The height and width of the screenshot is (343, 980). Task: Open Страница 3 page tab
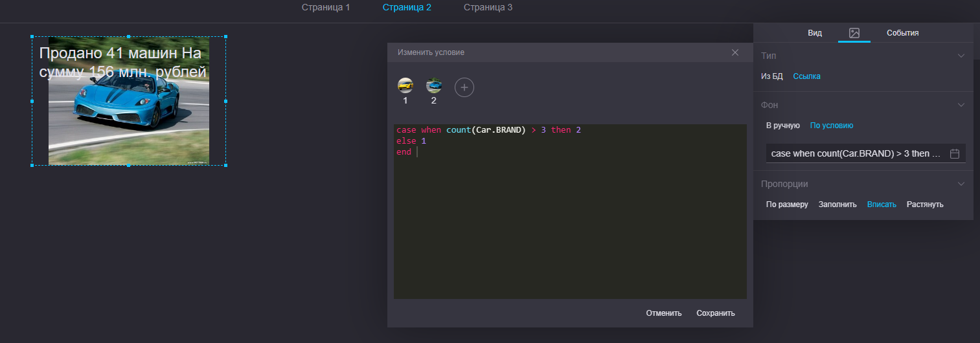pyautogui.click(x=488, y=8)
